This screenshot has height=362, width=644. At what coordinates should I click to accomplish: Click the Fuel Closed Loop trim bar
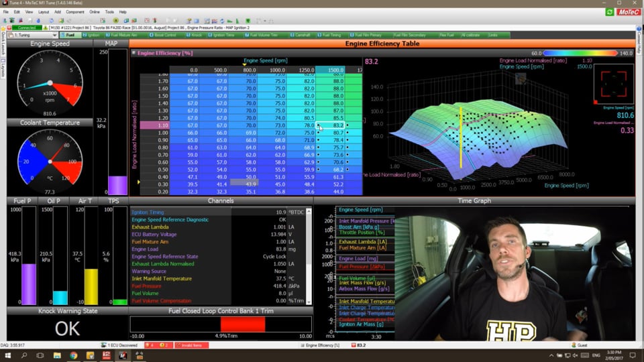tap(221, 324)
